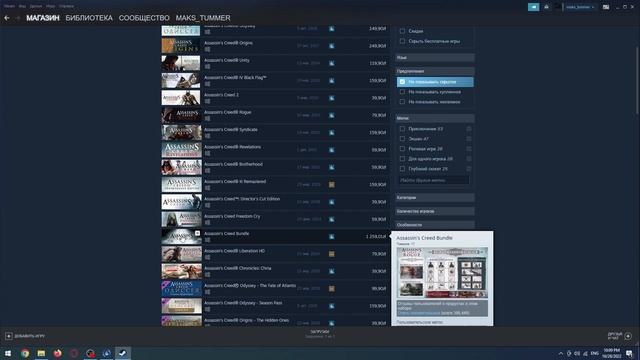
Task: Click the plus icon beside Добавить игру
Action: [x=9, y=336]
